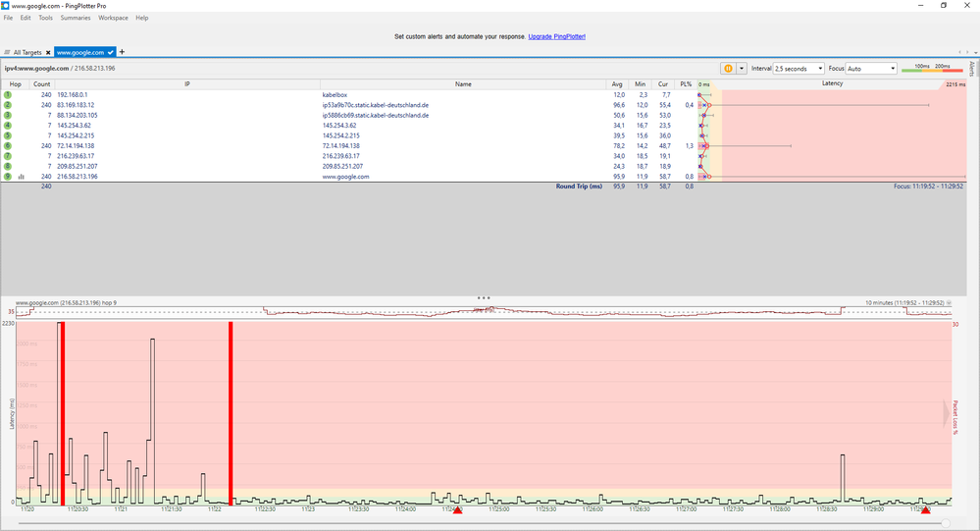Open the tab list dropdown arrow at the far right
Viewport: 980px width, 531px height.
tap(975, 52)
